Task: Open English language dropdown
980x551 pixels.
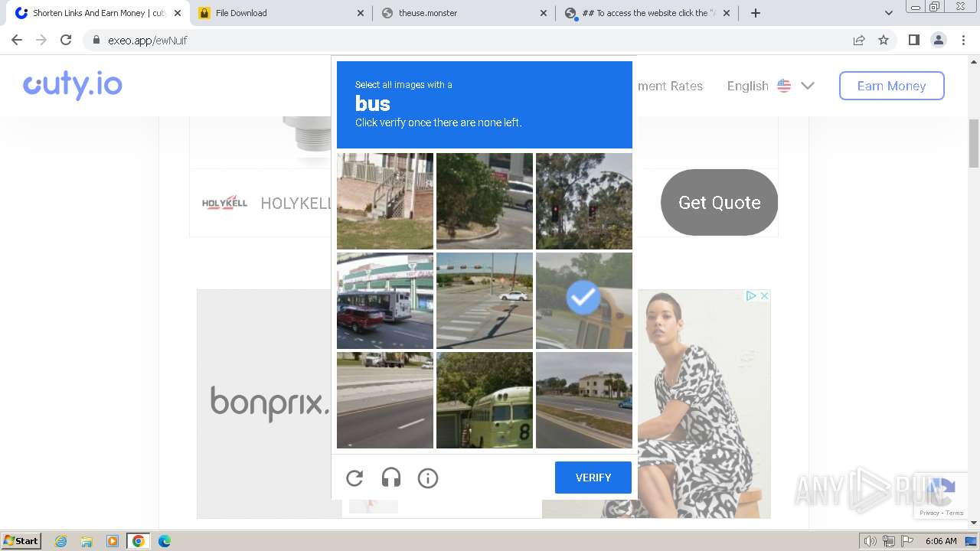Action: pos(770,86)
